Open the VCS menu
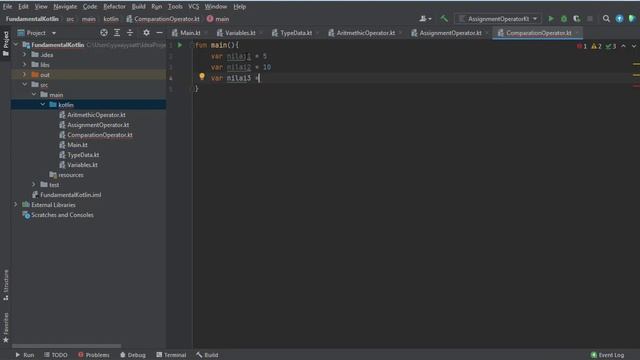This screenshot has height=360, width=640. click(193, 7)
